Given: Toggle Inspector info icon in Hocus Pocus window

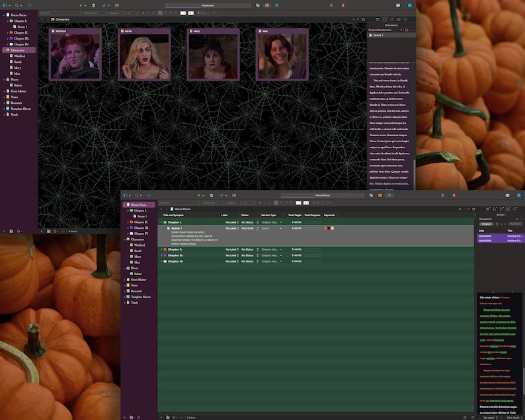Looking at the screenshot, I should tap(518, 195).
